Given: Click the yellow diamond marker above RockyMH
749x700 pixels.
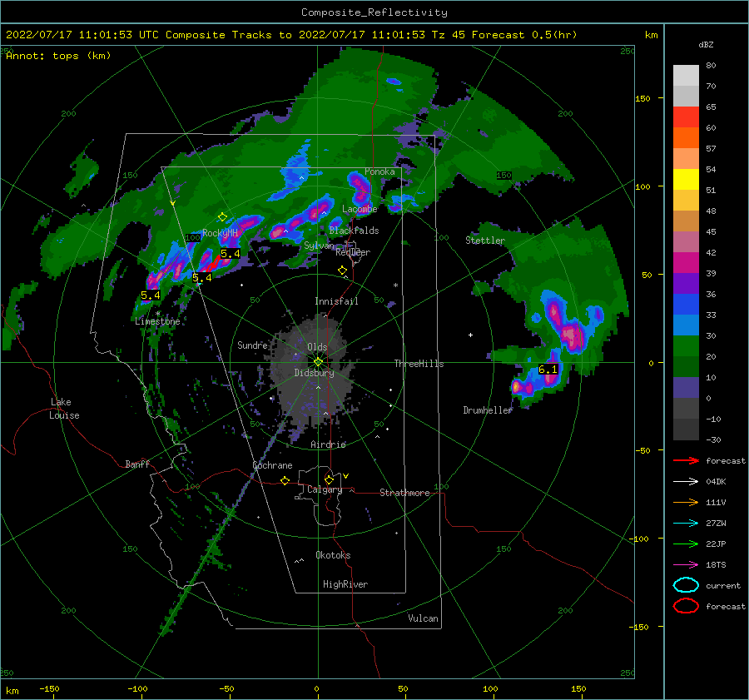Looking at the screenshot, I should click(x=222, y=217).
